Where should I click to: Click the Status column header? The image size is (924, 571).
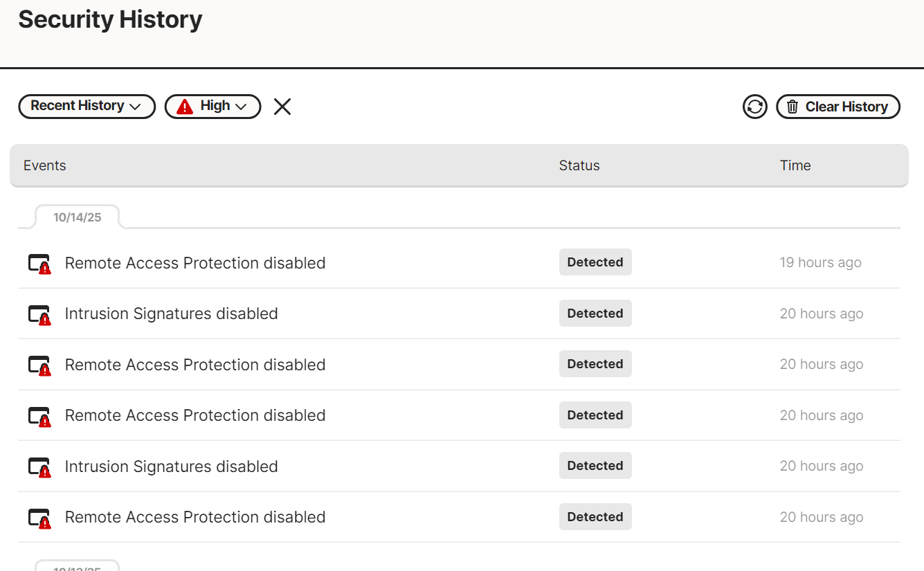tap(579, 165)
